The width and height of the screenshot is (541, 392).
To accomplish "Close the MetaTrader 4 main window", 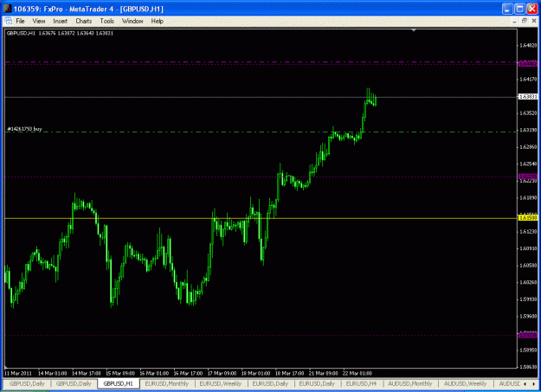I will [531, 9].
